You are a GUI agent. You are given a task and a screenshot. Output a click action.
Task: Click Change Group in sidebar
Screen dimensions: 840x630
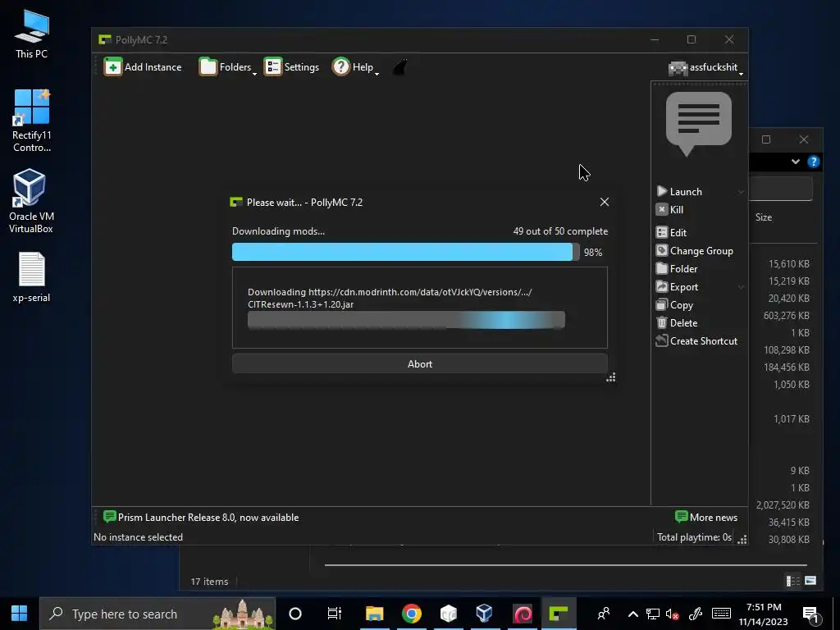695,251
